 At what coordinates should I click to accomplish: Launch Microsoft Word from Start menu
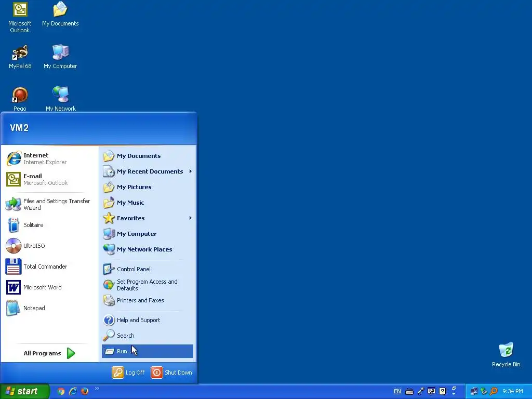point(49,287)
